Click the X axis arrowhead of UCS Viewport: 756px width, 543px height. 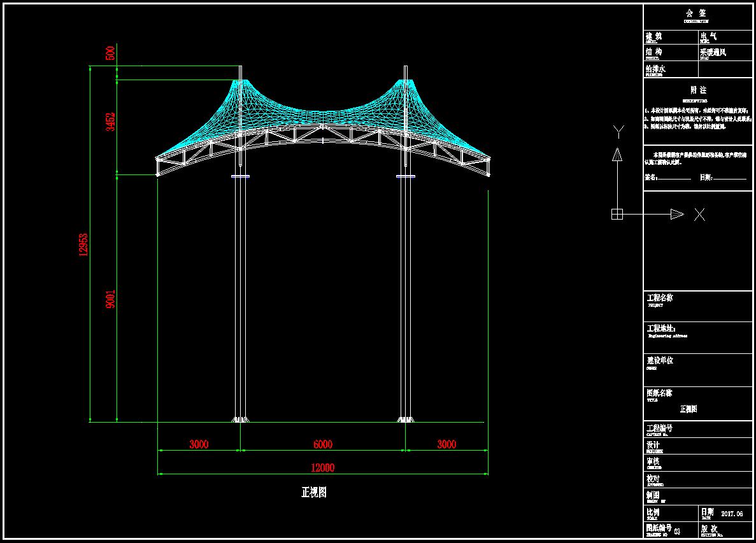click(676, 215)
